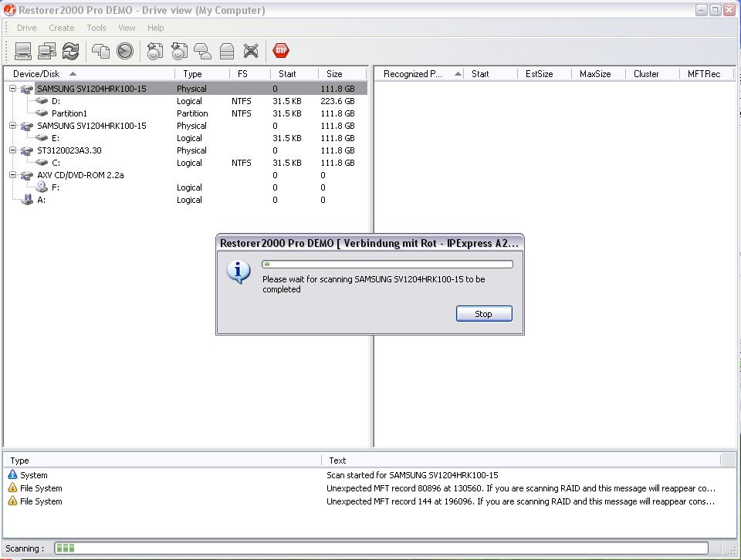
Task: Collapse the AXV CD/DVD-ROM 2.2a node
Action: click(13, 174)
